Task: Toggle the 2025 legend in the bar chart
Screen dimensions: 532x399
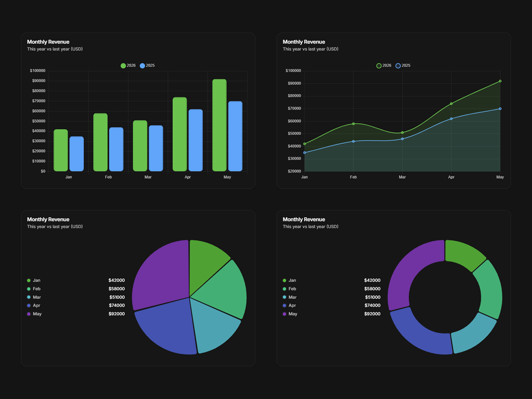Action: pyautogui.click(x=147, y=66)
